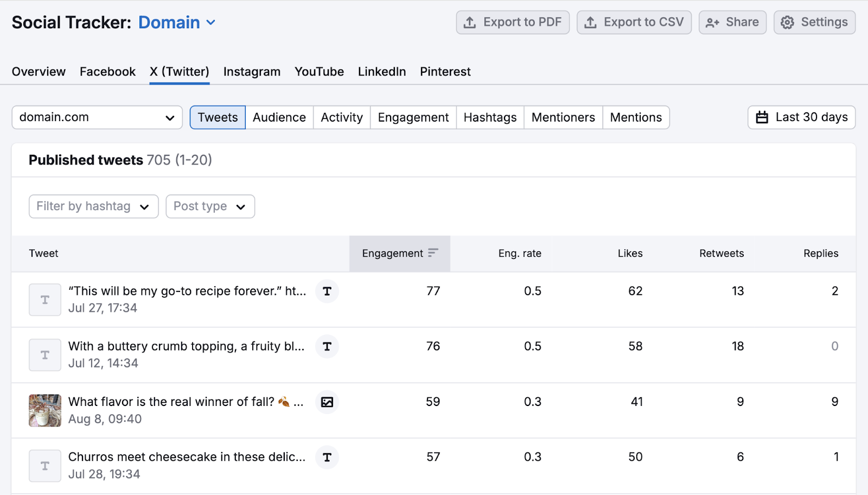The height and width of the screenshot is (495, 868).
Task: Sort by the Replies column header
Action: pos(821,253)
